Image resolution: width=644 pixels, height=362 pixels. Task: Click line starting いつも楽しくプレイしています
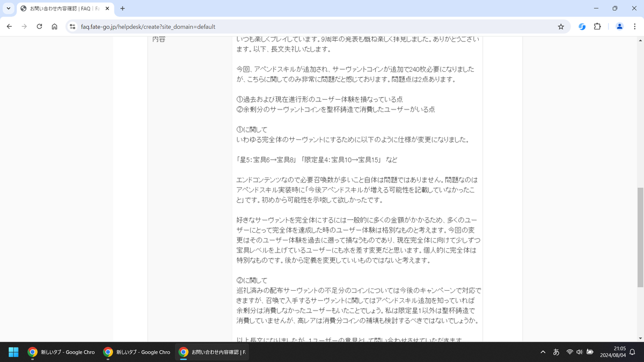coord(357,39)
